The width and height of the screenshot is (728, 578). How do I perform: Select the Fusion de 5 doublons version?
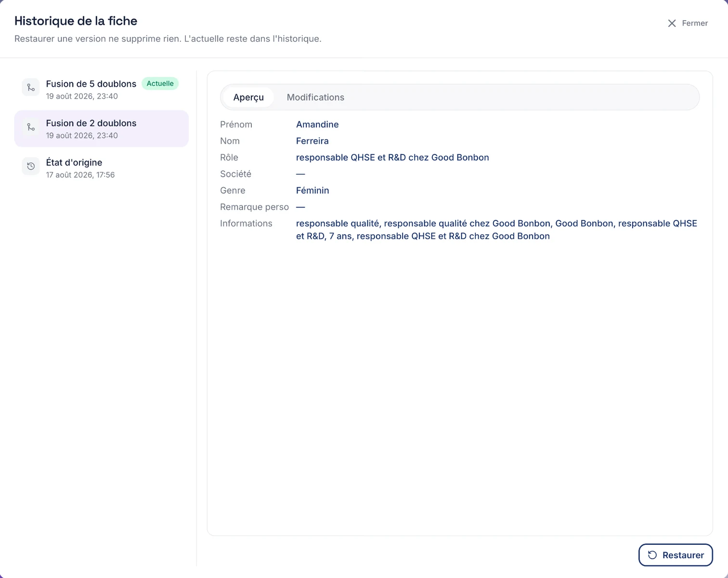[102, 89]
